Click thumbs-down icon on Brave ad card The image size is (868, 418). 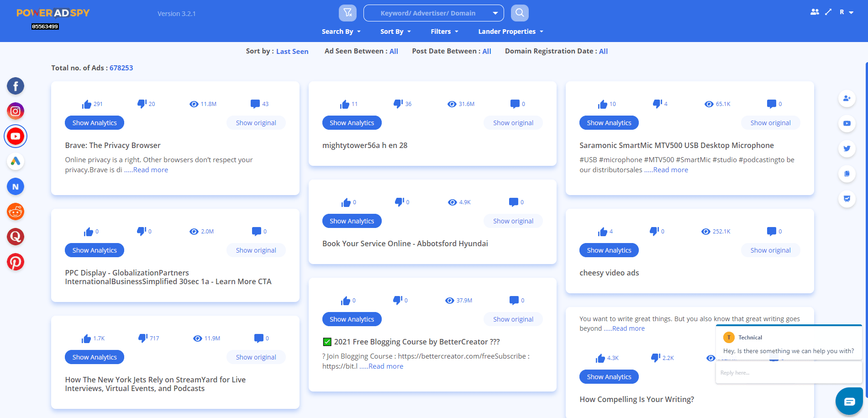point(142,104)
